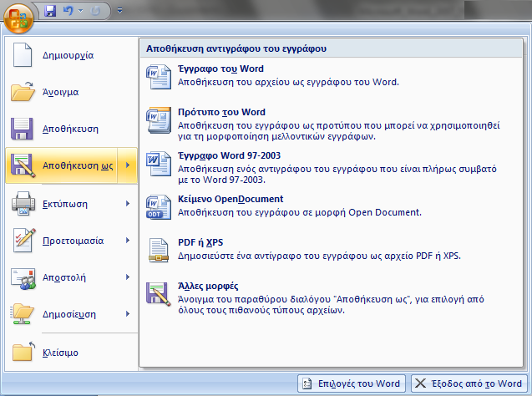Click the template icon beside Πρότυπο του Word

click(159, 120)
